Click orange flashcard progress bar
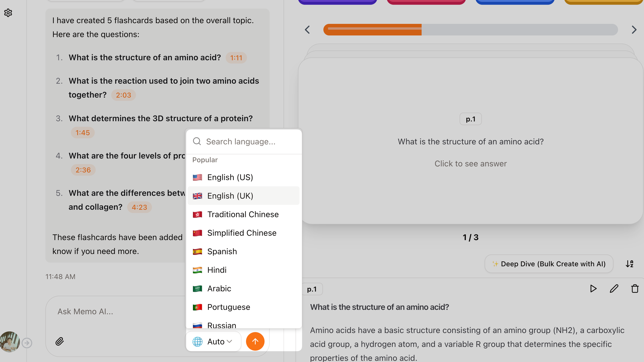 [x=373, y=30]
